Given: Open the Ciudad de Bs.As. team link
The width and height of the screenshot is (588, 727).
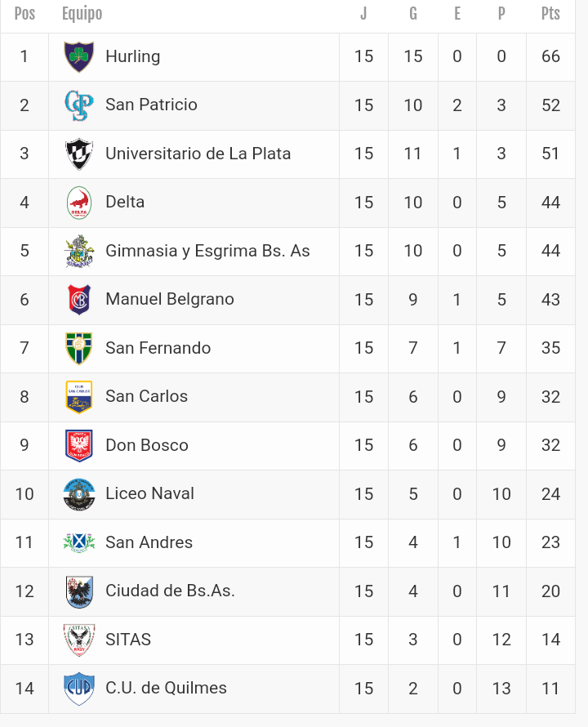Looking at the screenshot, I should (170, 591).
